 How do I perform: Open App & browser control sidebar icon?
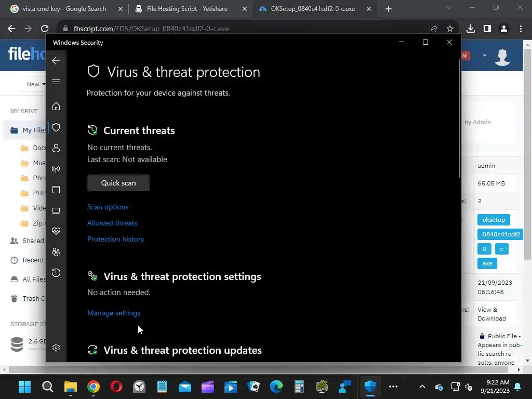pos(56,190)
